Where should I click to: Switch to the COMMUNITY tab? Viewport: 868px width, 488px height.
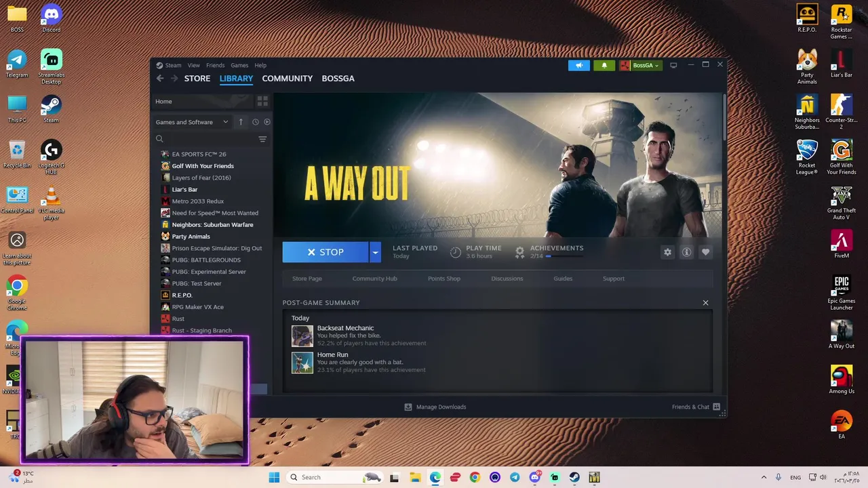[288, 79]
